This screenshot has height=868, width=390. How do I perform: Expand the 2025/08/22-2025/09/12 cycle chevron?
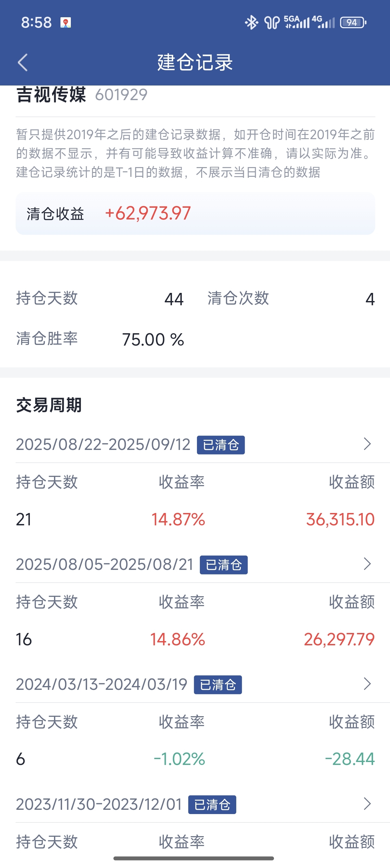368,444
